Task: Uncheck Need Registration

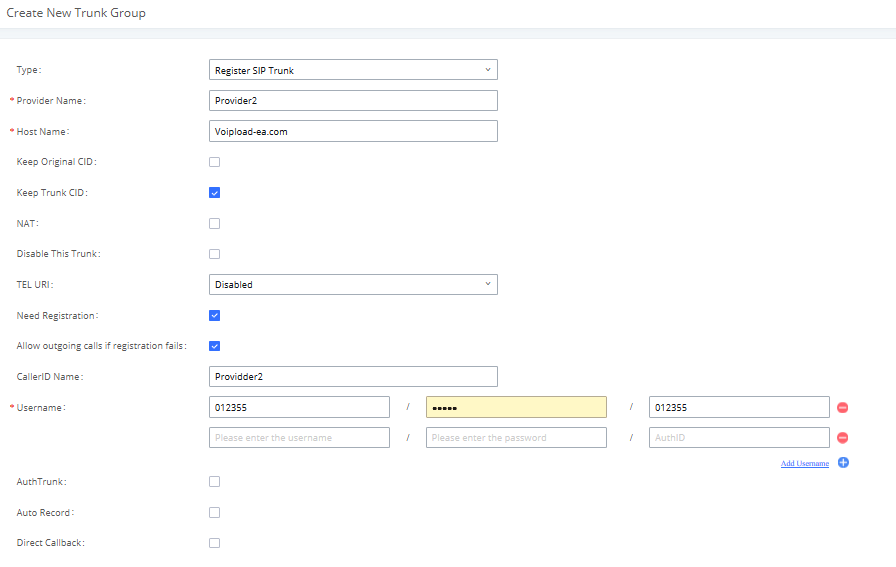Action: (214, 316)
